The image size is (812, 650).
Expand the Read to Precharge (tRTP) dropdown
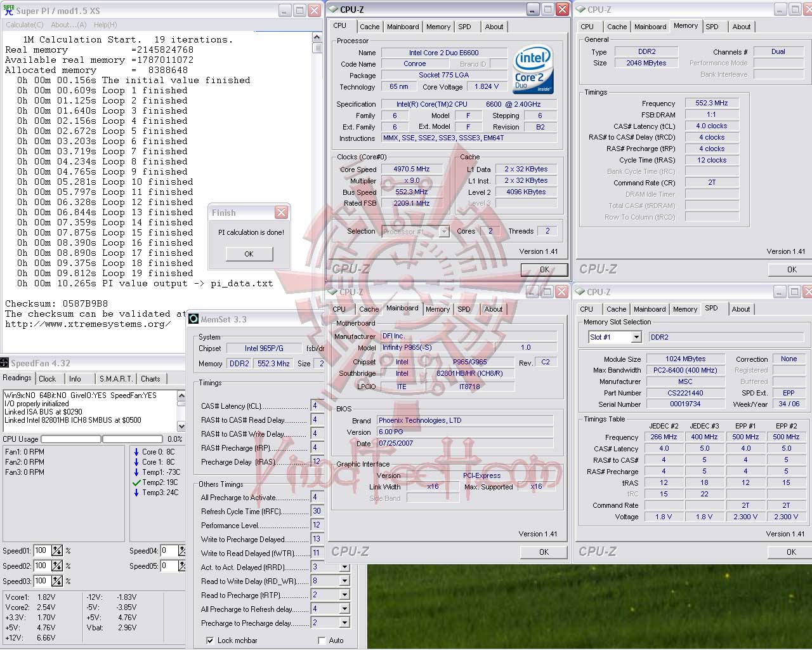tap(344, 595)
